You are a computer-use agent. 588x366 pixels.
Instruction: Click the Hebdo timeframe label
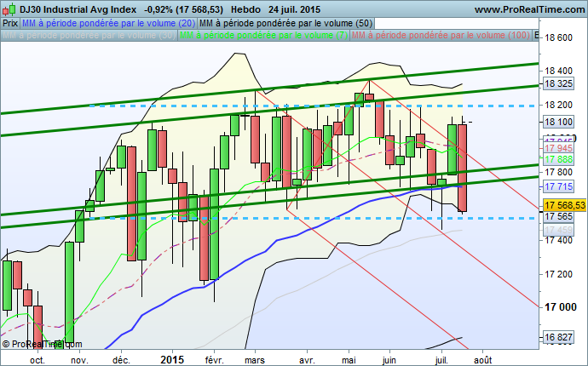(x=245, y=9)
